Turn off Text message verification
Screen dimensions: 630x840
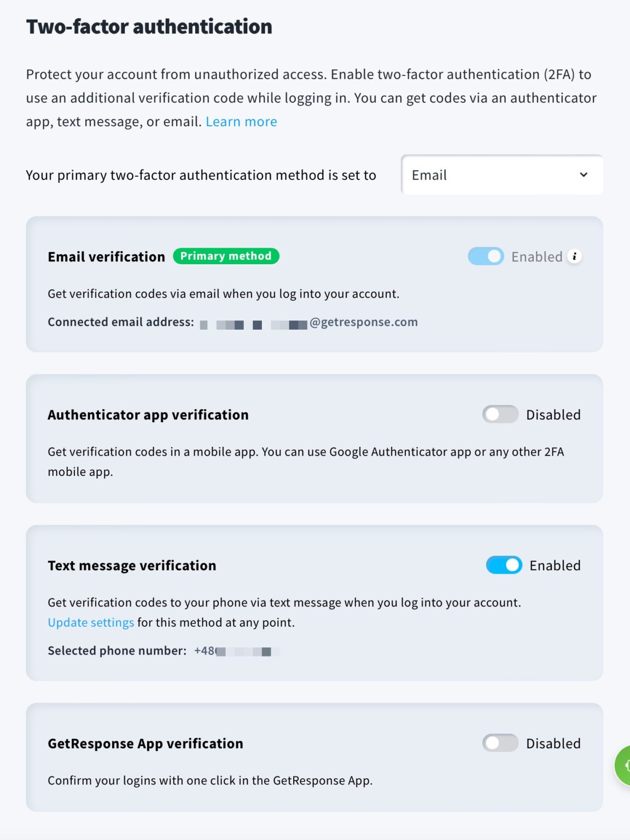(503, 565)
